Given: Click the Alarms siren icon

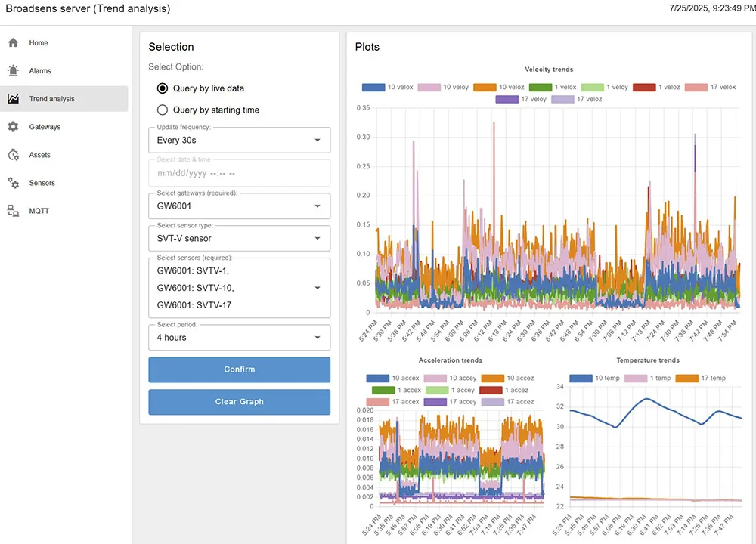Looking at the screenshot, I should point(14,71).
